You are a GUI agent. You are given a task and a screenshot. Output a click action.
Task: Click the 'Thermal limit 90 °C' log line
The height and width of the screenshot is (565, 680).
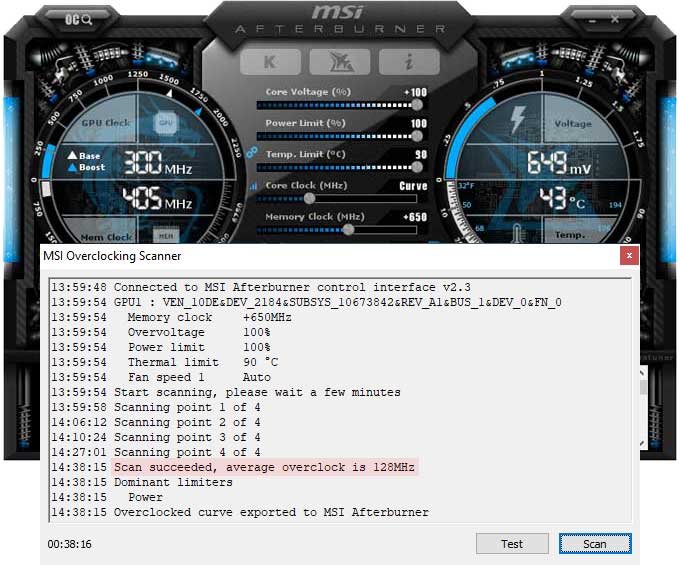[165, 362]
